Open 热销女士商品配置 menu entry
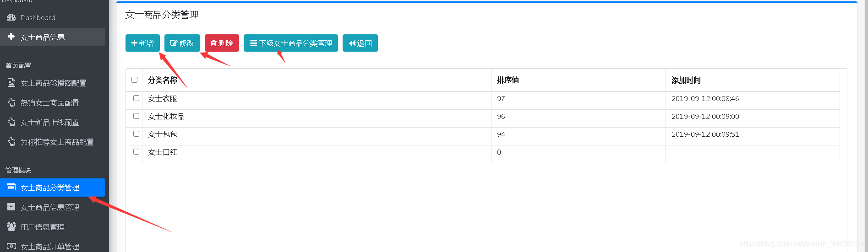 click(53, 102)
